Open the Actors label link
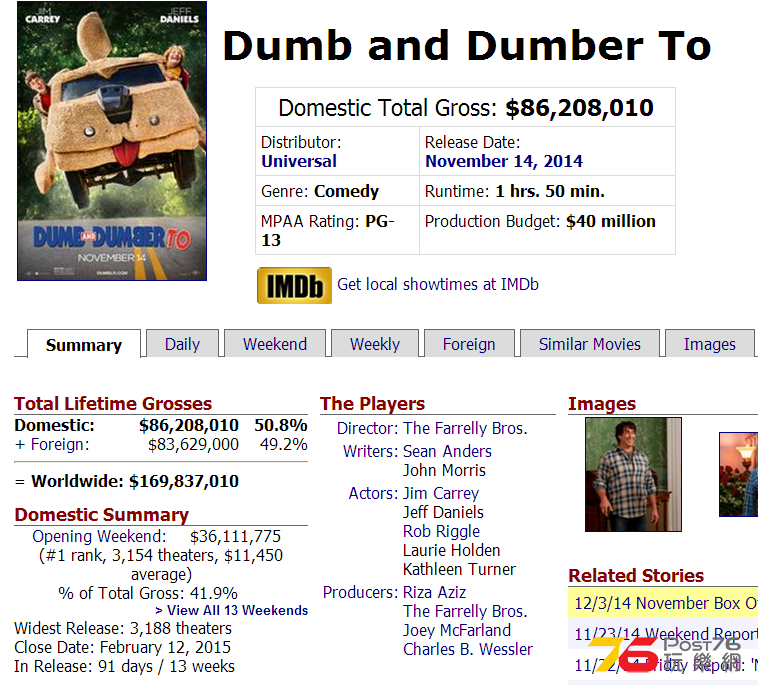This screenshot has height=685, width=758. click(373, 493)
